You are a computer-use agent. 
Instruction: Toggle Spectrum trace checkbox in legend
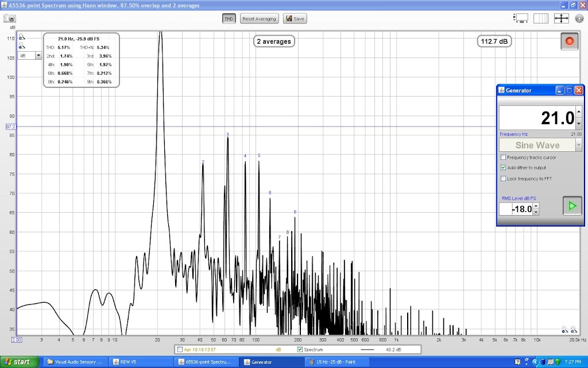[300, 350]
